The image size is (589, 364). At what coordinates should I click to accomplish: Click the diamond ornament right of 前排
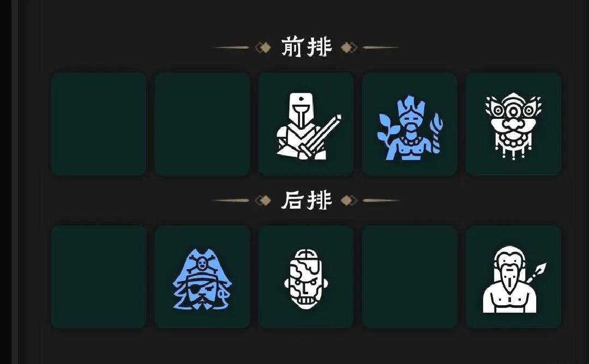[x=349, y=47]
